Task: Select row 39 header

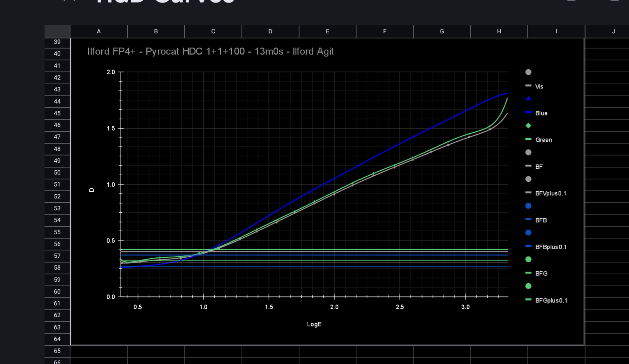Action: (x=57, y=42)
